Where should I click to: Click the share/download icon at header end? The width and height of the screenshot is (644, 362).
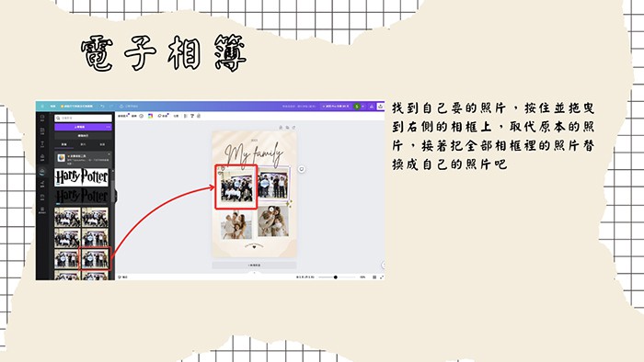(380, 107)
